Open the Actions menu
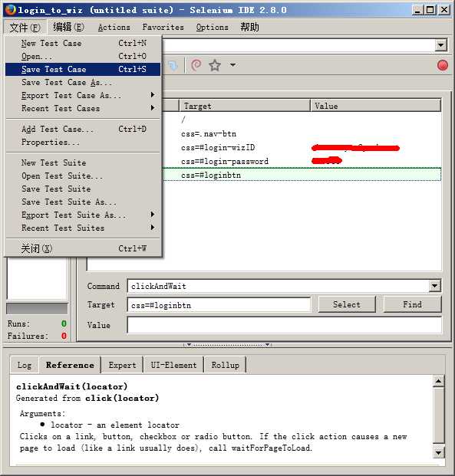Screen dimensions: 455x476 coord(114,28)
